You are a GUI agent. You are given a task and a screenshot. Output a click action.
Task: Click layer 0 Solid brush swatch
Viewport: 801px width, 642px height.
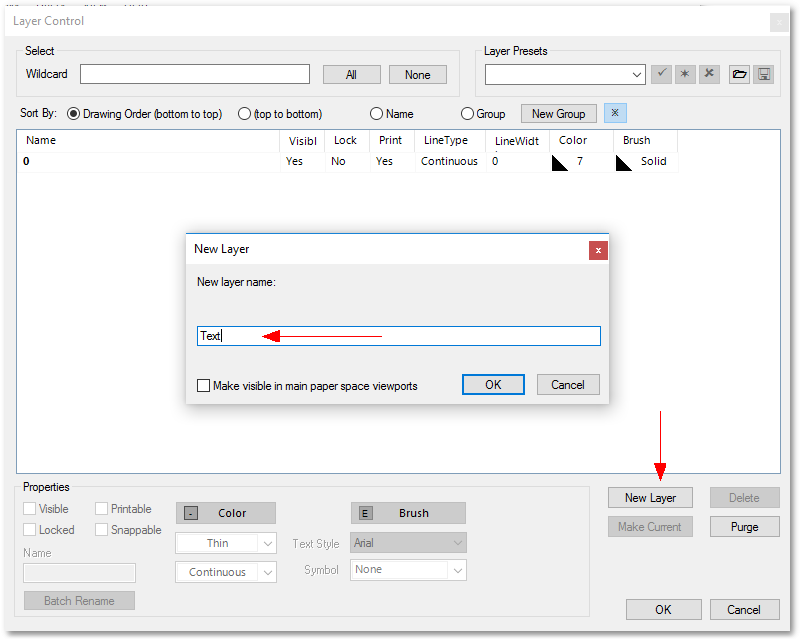[x=646, y=162]
